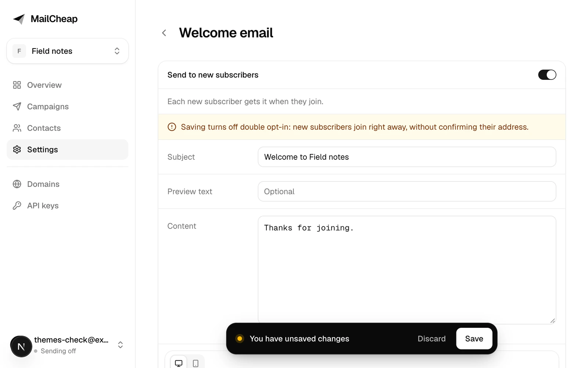Click into the Content text area
This screenshot has width=588, height=368.
(407, 270)
